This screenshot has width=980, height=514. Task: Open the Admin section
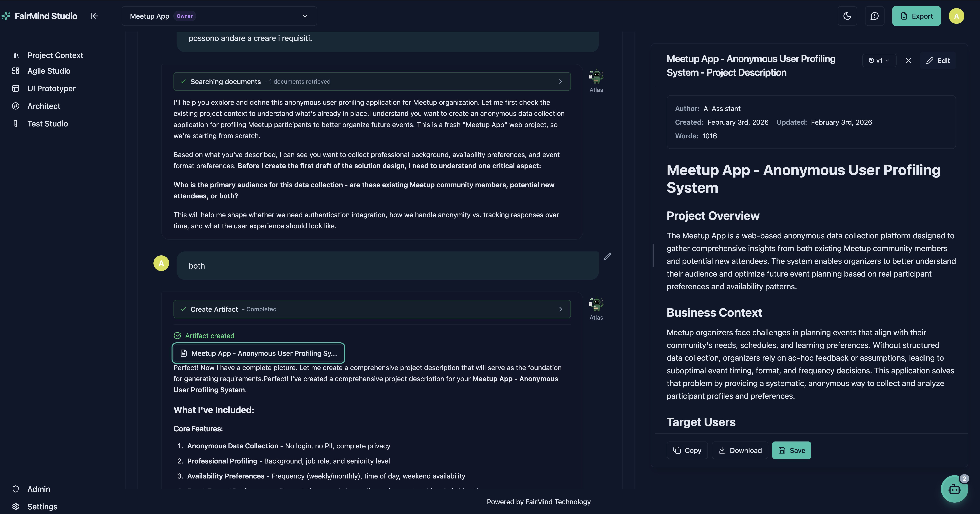coord(38,489)
